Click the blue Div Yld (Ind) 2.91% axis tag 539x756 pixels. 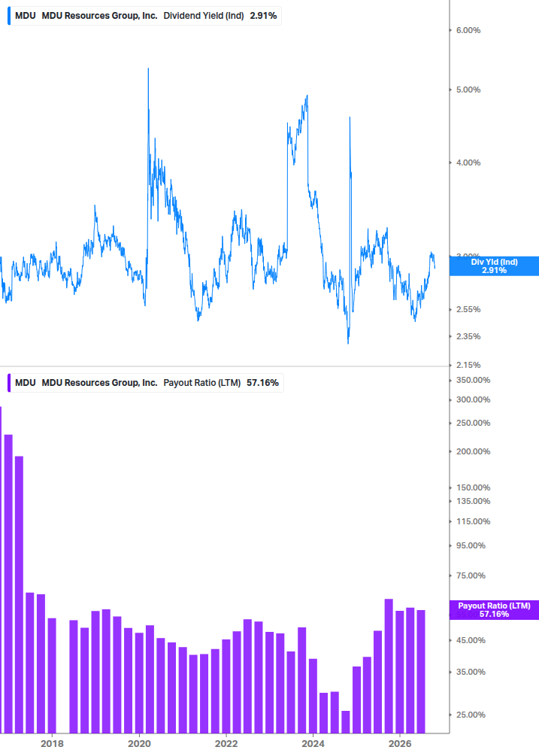[494, 266]
